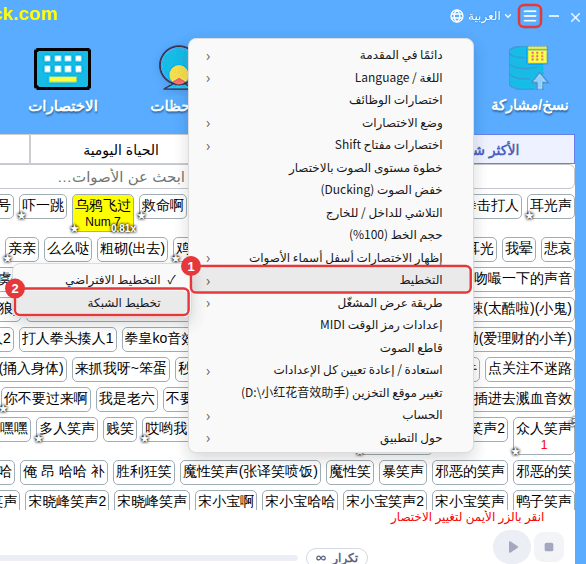The image size is (586, 564).
Task: Play the 魔性笑 sound button
Action: (350, 472)
